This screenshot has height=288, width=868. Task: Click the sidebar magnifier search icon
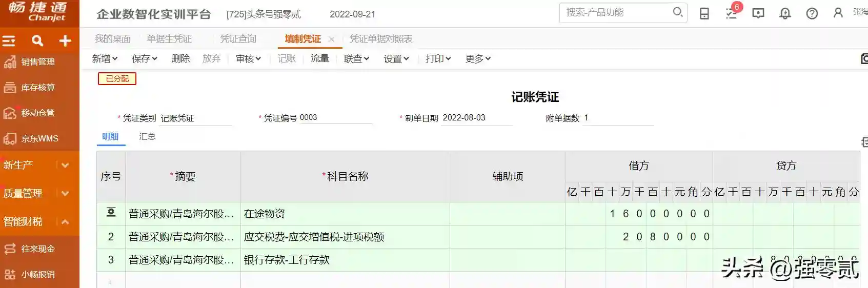pos(37,41)
